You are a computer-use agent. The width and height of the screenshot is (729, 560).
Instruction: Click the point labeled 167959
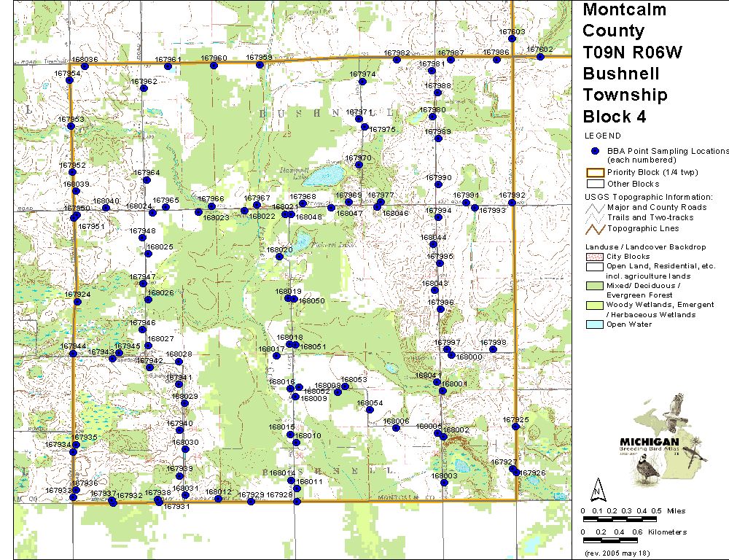tap(260, 65)
